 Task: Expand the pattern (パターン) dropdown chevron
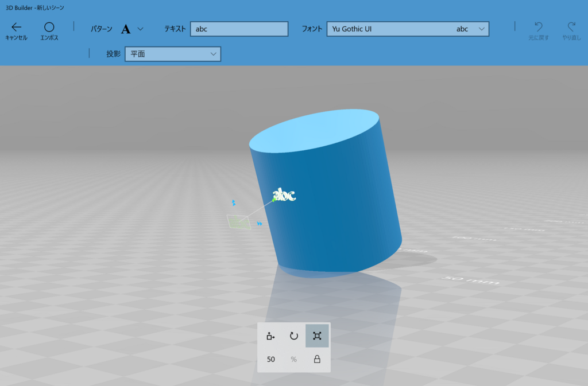pos(140,29)
